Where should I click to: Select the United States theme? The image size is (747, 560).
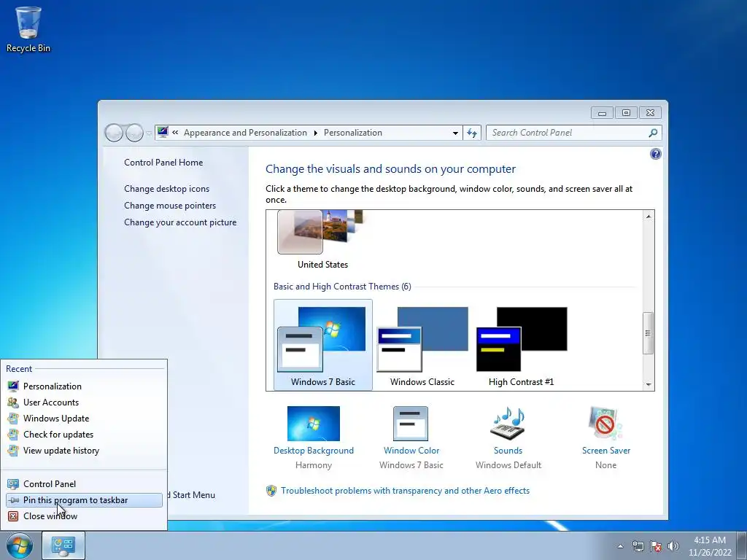click(x=323, y=239)
